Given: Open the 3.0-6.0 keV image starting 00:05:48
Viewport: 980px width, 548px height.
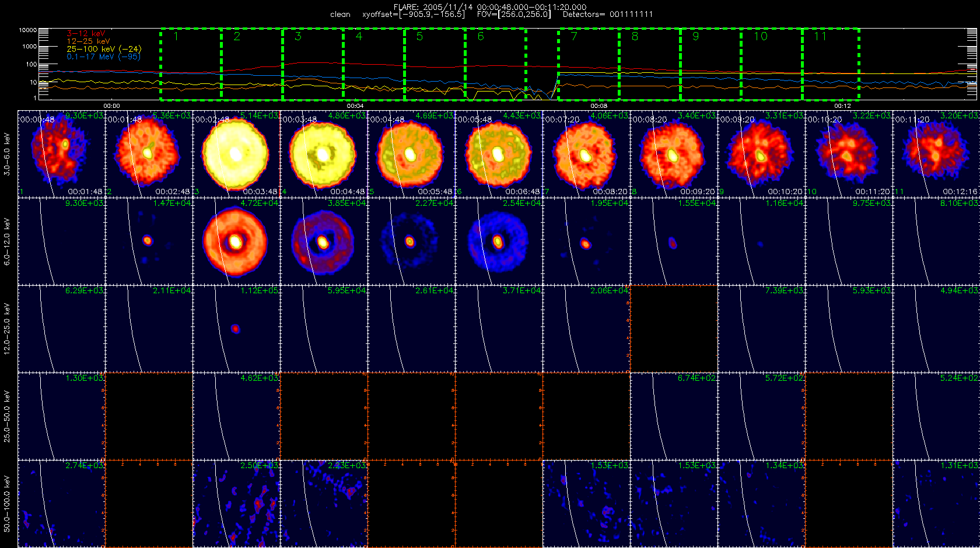Looking at the screenshot, I should 499,153.
